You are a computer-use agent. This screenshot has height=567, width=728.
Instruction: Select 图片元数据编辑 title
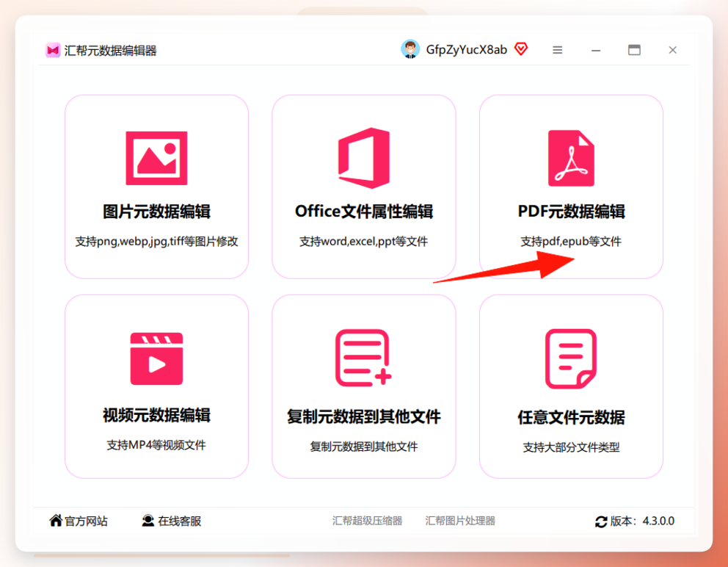(156, 212)
